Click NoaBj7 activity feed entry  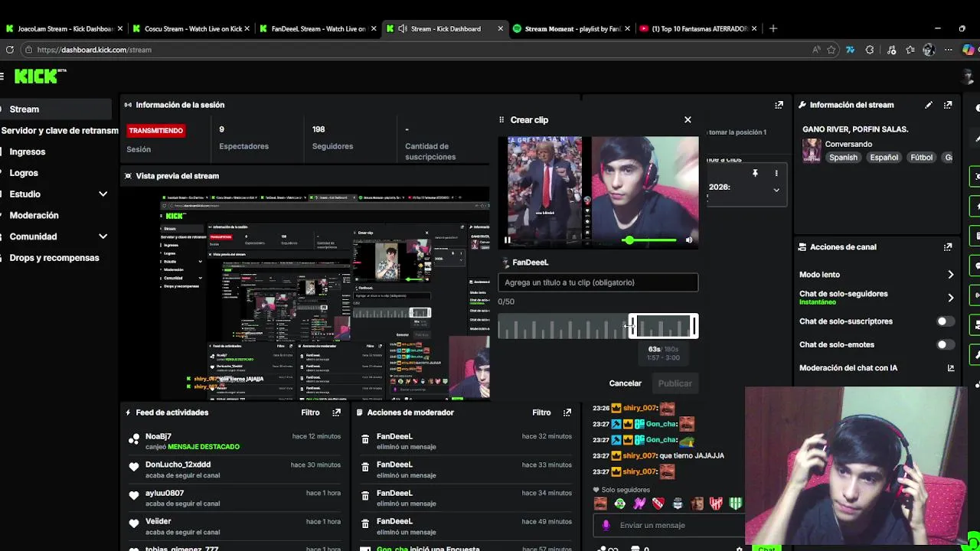pyautogui.click(x=234, y=441)
